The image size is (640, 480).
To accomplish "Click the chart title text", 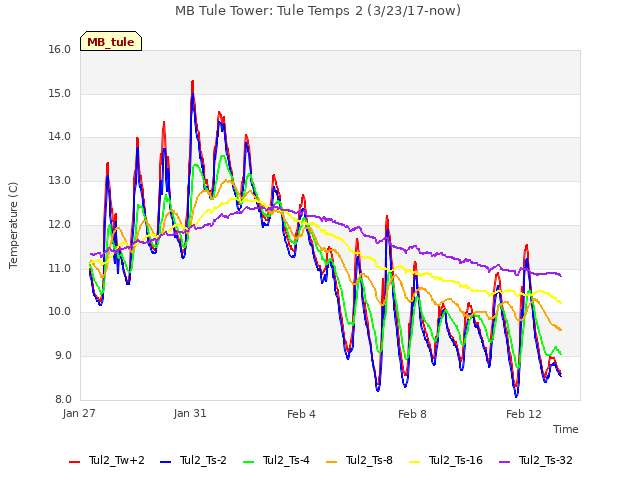I will [318, 11].
